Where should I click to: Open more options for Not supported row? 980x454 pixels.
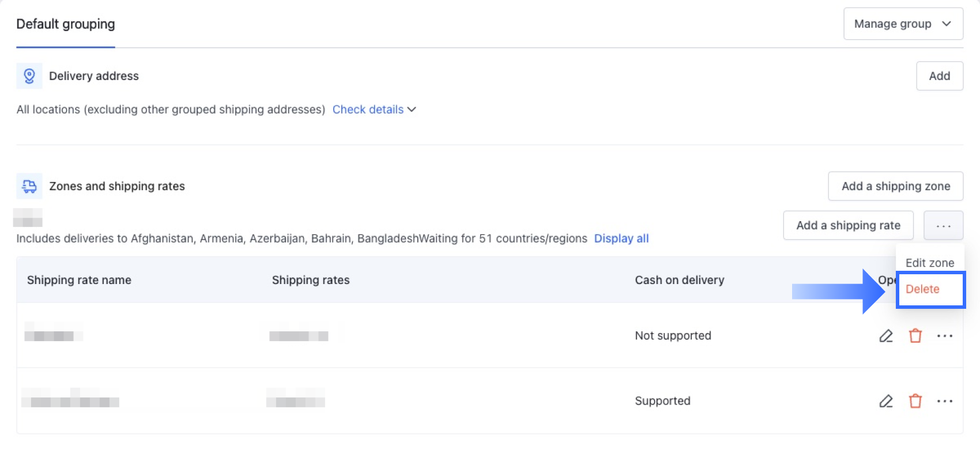[x=945, y=336]
